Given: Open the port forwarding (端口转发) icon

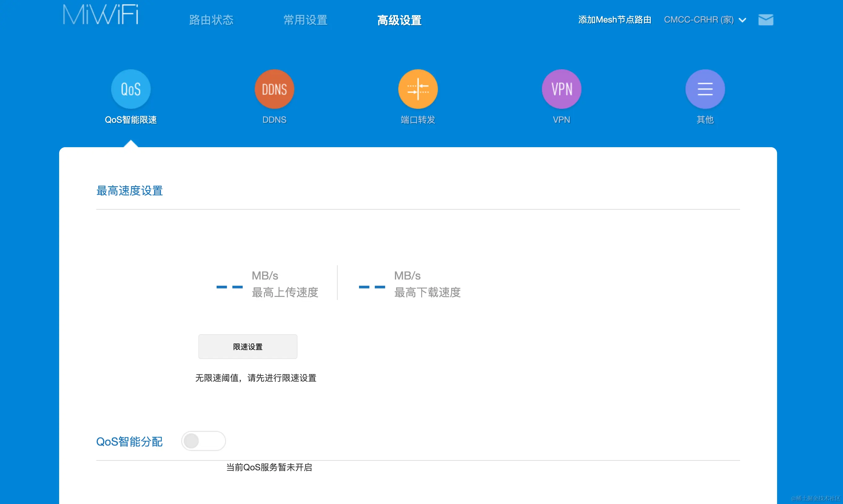Looking at the screenshot, I should click(x=418, y=89).
